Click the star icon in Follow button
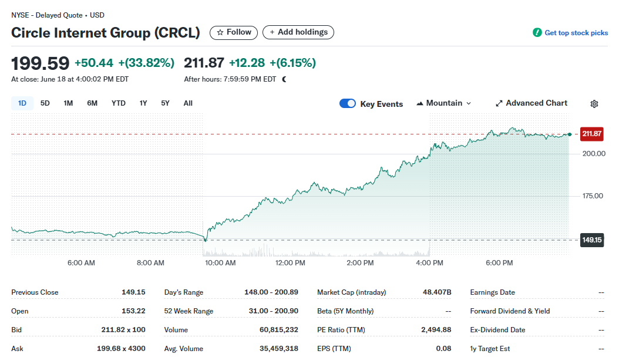The height and width of the screenshot is (364, 619). point(220,32)
